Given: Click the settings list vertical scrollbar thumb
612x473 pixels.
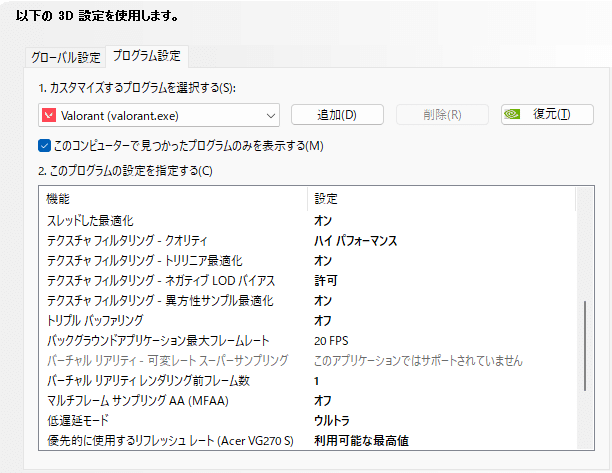Looking at the screenshot, I should [x=585, y=346].
